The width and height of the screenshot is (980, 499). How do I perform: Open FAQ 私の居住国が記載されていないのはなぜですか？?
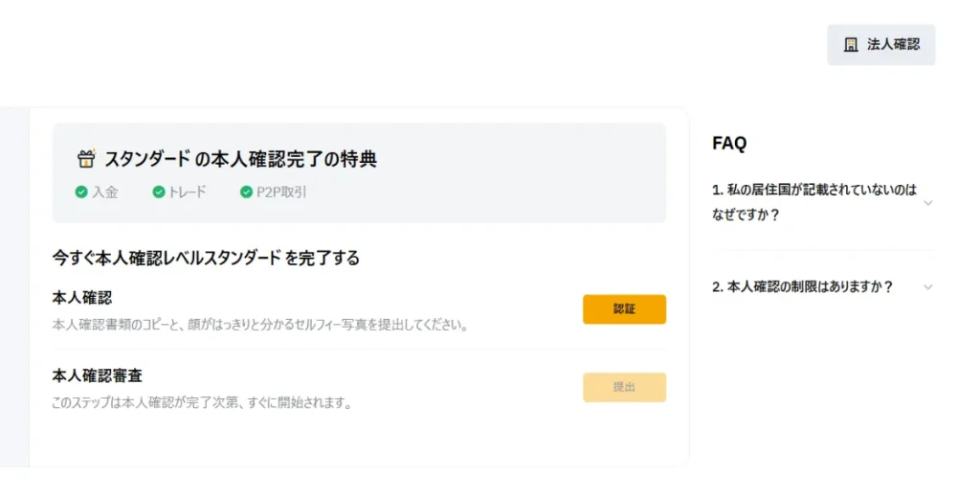point(814,202)
